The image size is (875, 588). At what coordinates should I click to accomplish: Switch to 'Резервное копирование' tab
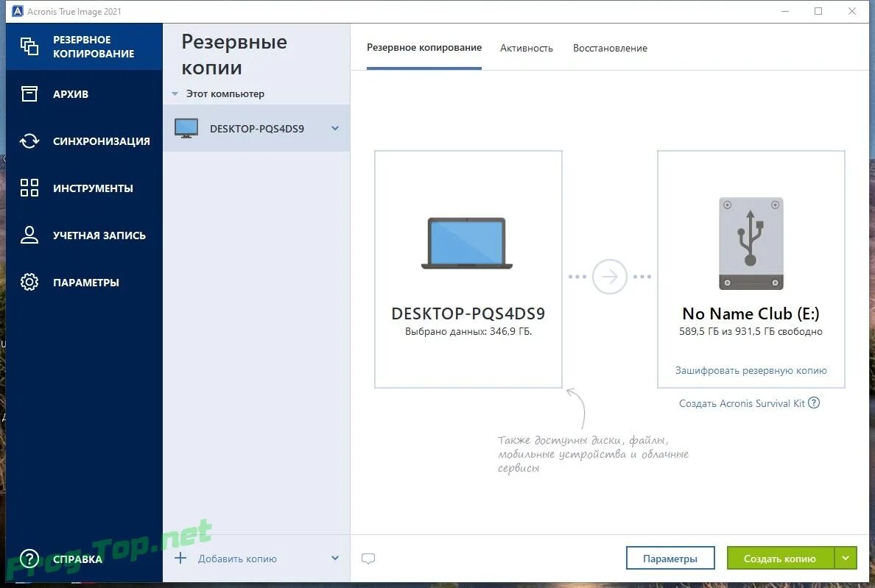point(424,48)
